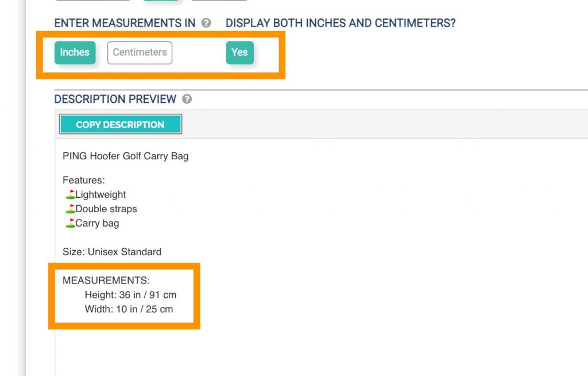Toggle the Yes display-both-units option
This screenshot has width=588, height=376.
pyautogui.click(x=239, y=52)
